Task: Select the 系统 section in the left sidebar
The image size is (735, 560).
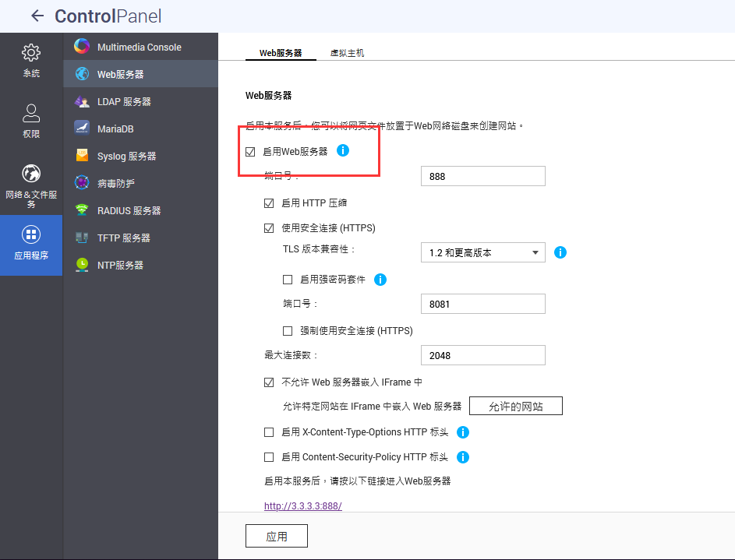Action: coord(31,61)
